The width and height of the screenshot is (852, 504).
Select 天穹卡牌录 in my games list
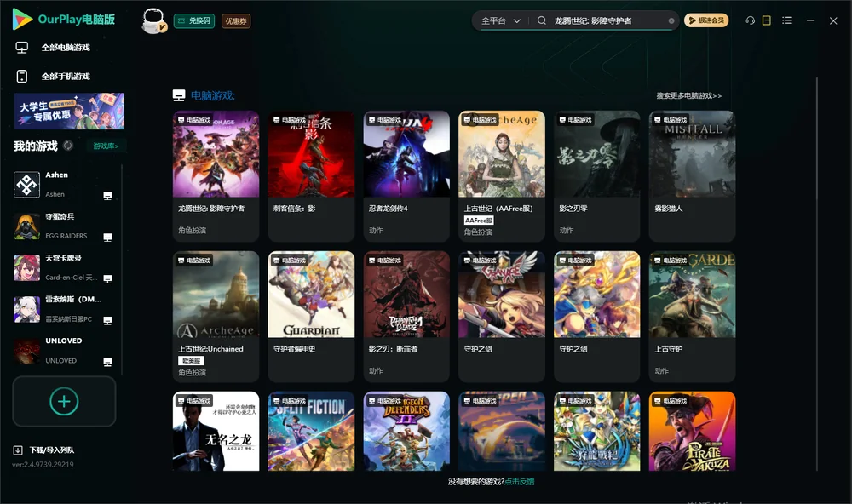(64, 267)
